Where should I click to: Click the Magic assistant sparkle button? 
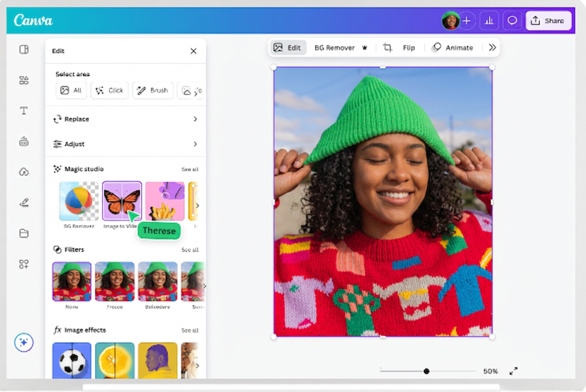pyautogui.click(x=24, y=343)
